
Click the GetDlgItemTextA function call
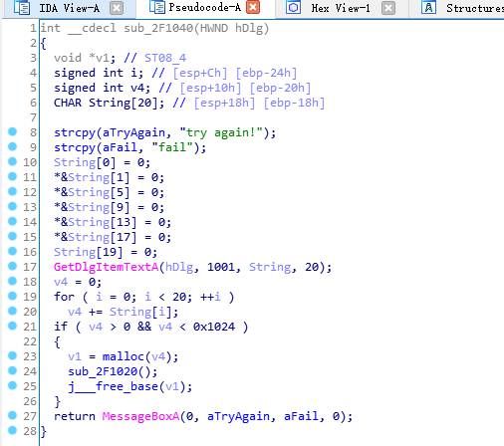click(106, 267)
